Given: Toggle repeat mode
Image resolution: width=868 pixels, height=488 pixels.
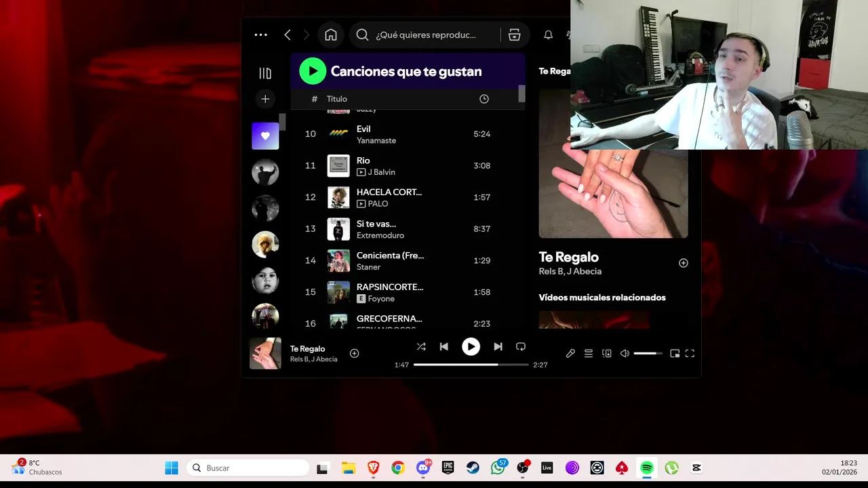Looking at the screenshot, I should (x=521, y=346).
